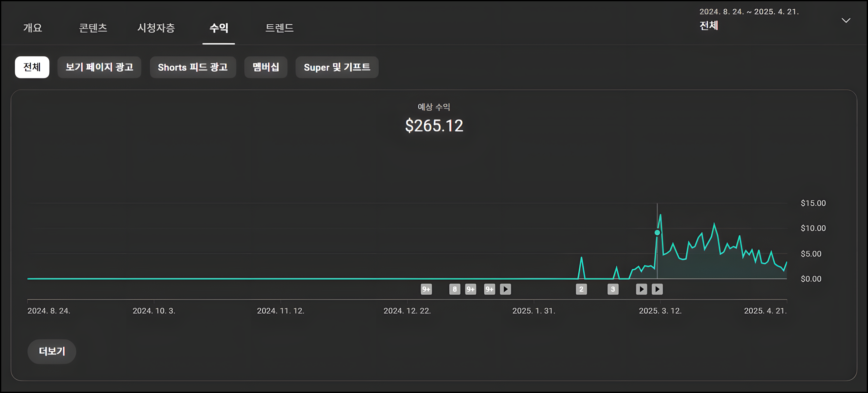The image size is (868, 393).
Task: Select the Shorts 피드 광고 filter chip
Action: coord(193,67)
